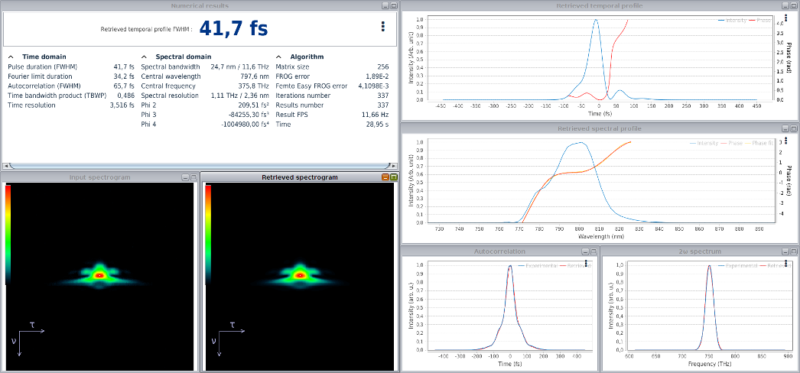The height and width of the screenshot is (373, 800).
Task: Click the Matrix size value 256
Action: [383, 67]
